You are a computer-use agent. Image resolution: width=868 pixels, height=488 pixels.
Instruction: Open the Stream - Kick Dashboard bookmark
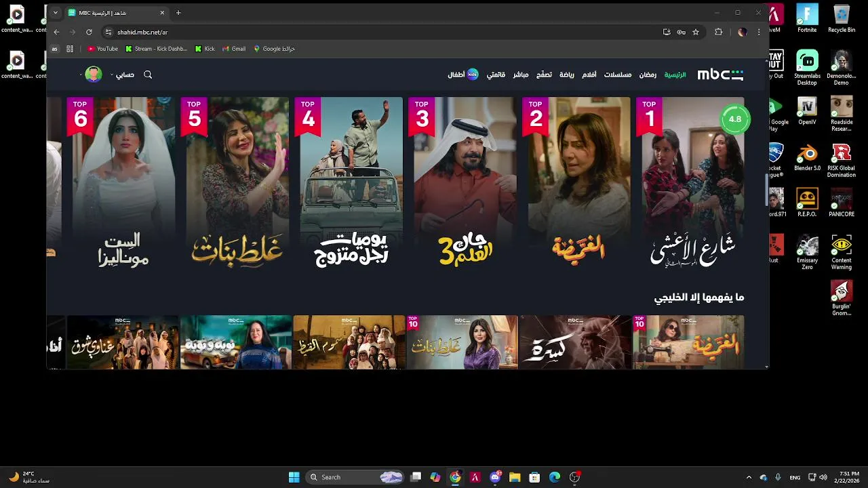pos(157,49)
